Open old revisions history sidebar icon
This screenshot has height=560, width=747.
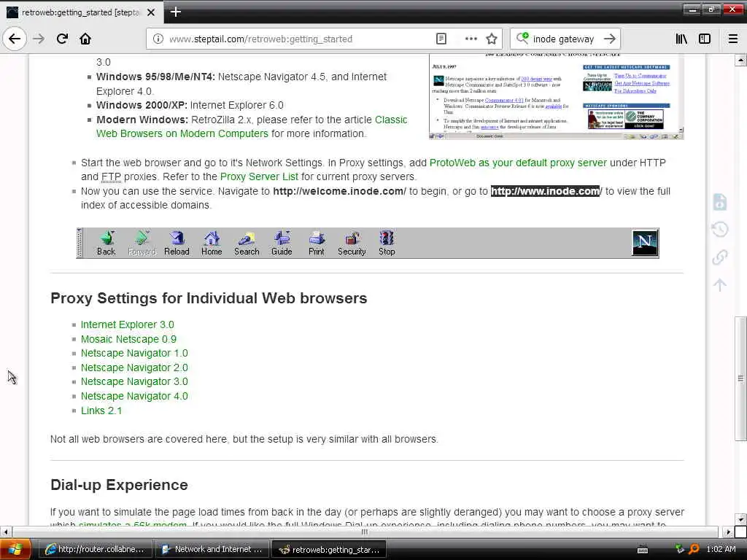pos(720,230)
